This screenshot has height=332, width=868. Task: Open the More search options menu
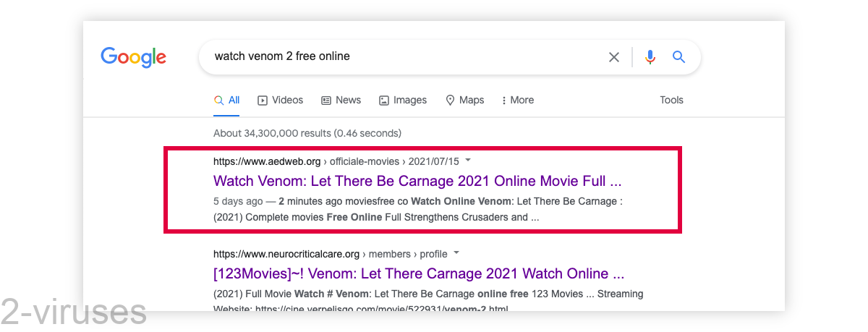(517, 101)
